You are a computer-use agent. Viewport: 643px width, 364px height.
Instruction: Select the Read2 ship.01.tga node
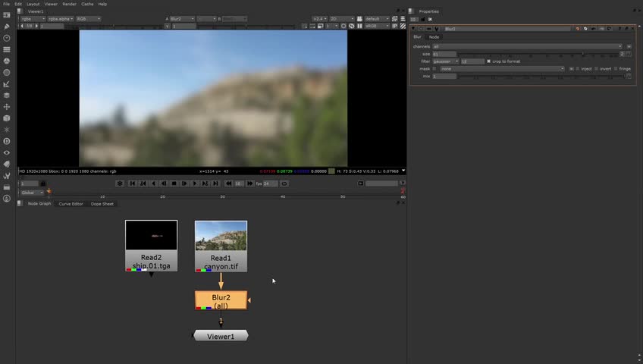click(x=152, y=246)
